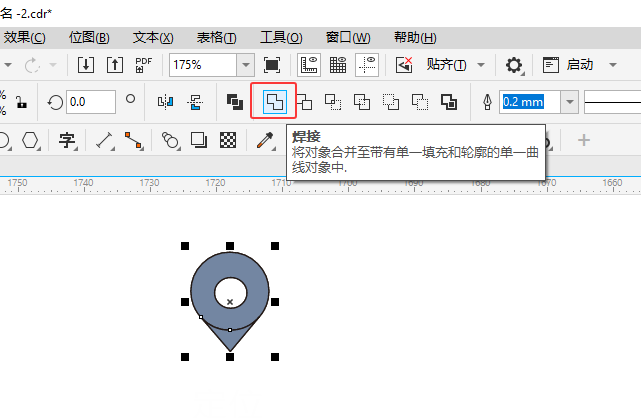Click the outline width 0.2 mm field
641x418 pixels.
[530, 102]
